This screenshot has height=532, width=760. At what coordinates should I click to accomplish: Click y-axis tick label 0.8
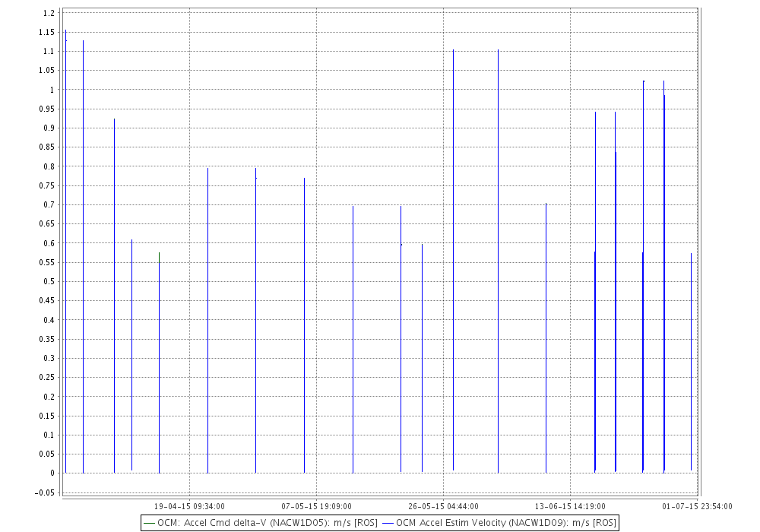click(x=49, y=166)
